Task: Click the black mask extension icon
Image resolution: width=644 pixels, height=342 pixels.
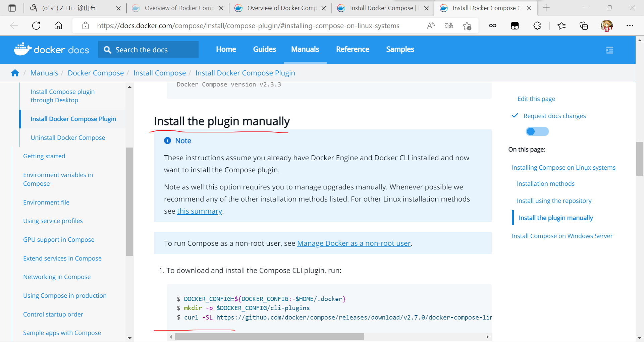Action: (515, 25)
